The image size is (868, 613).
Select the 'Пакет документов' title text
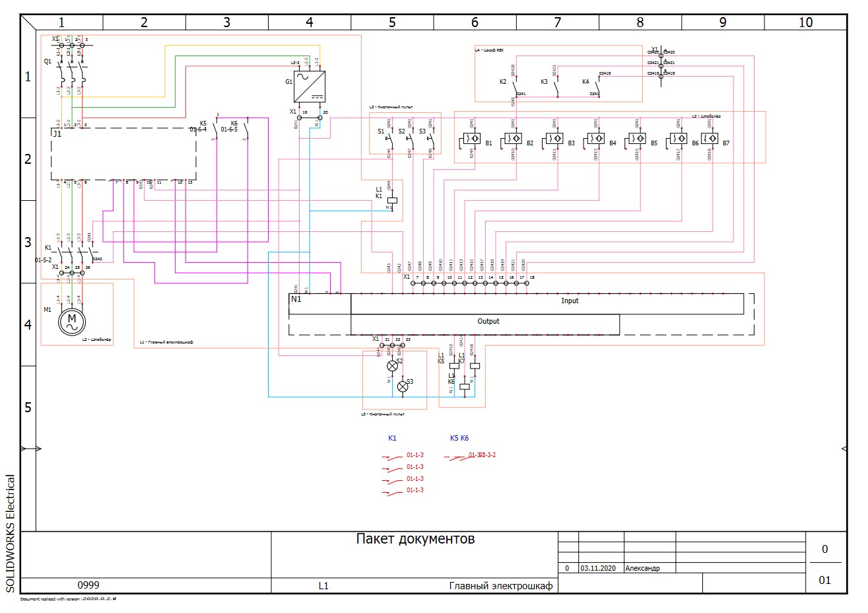click(415, 539)
